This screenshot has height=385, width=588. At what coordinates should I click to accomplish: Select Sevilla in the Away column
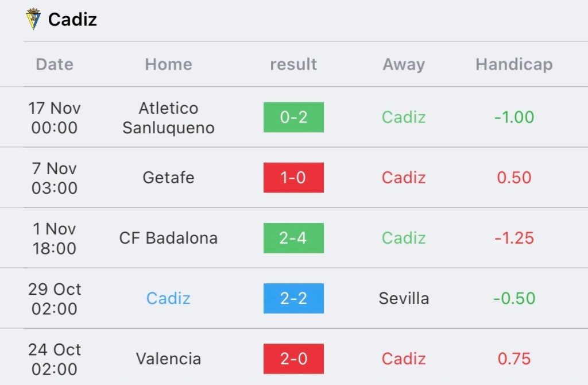pyautogui.click(x=404, y=298)
